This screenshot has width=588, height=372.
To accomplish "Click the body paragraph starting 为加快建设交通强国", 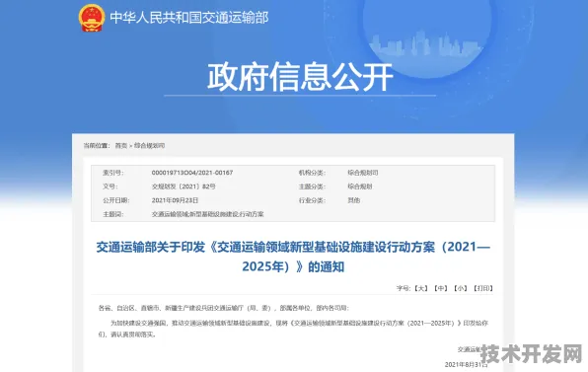I will [293, 329].
